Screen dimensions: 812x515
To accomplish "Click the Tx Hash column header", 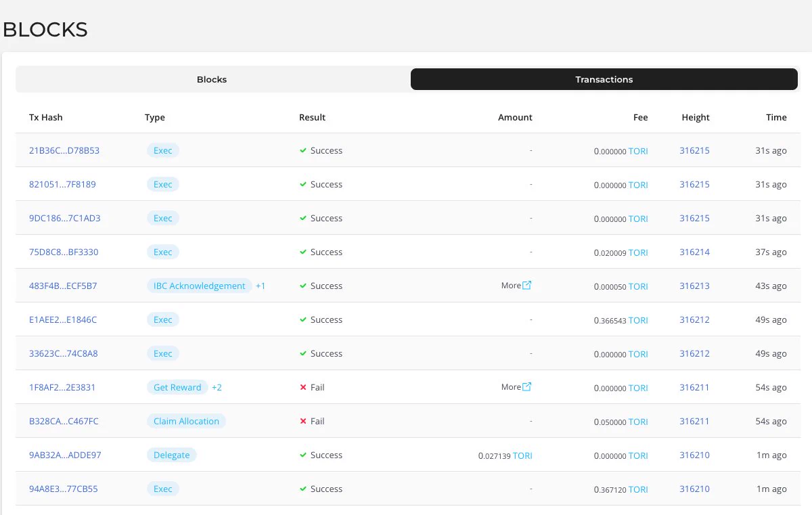I will (x=46, y=117).
